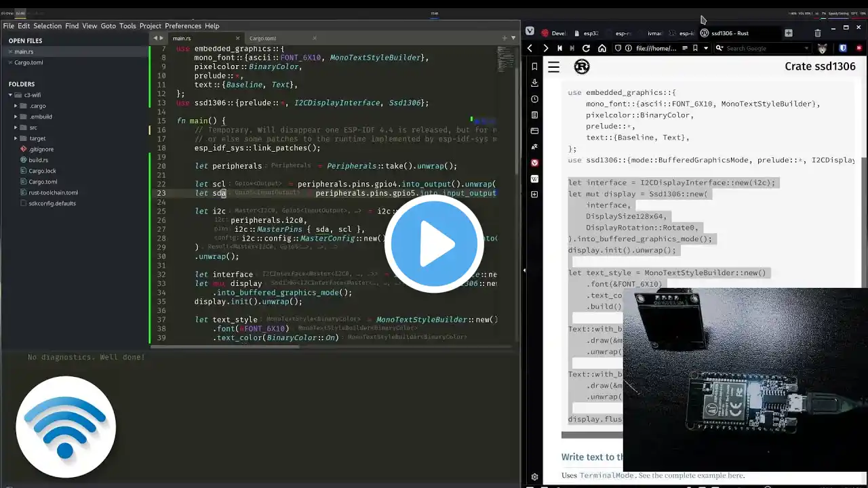Open the History panel in Vivaldi sidebar

534,99
